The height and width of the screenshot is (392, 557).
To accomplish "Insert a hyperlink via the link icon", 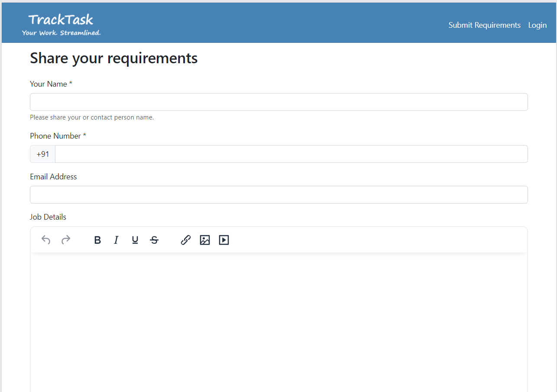I will [186, 240].
